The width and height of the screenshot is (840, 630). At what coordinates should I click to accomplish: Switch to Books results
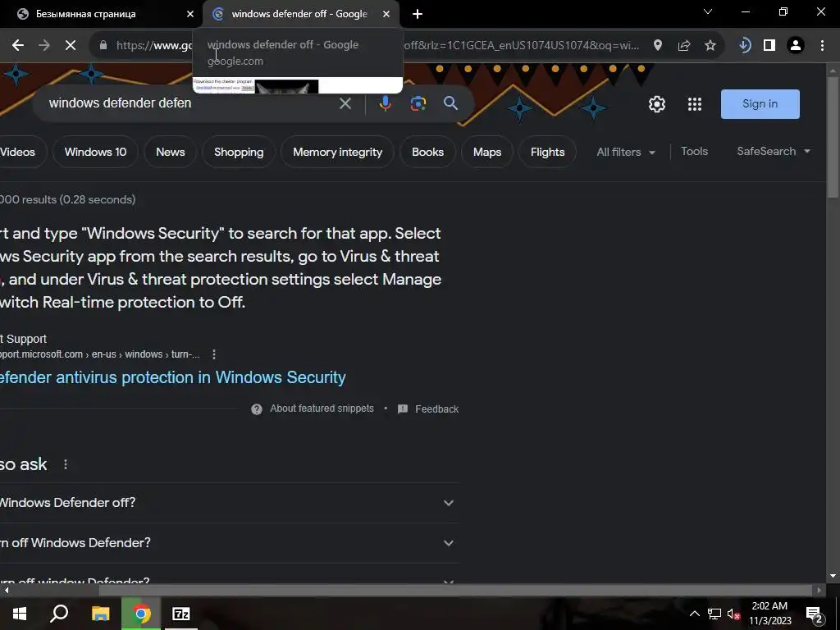[x=427, y=152]
